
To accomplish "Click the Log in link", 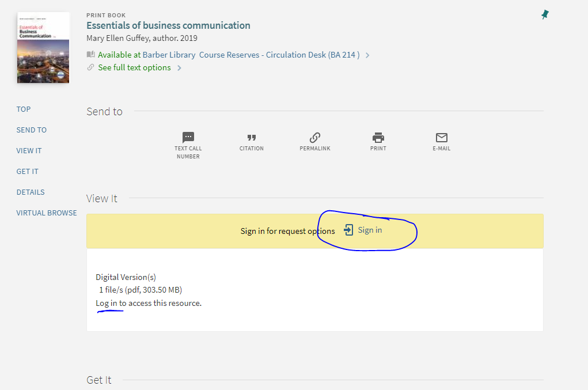I will tap(104, 303).
